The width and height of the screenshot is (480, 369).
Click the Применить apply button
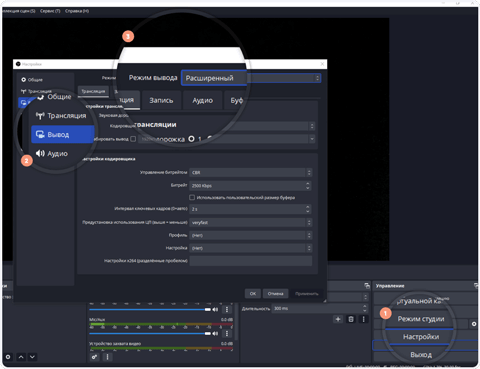307,294
